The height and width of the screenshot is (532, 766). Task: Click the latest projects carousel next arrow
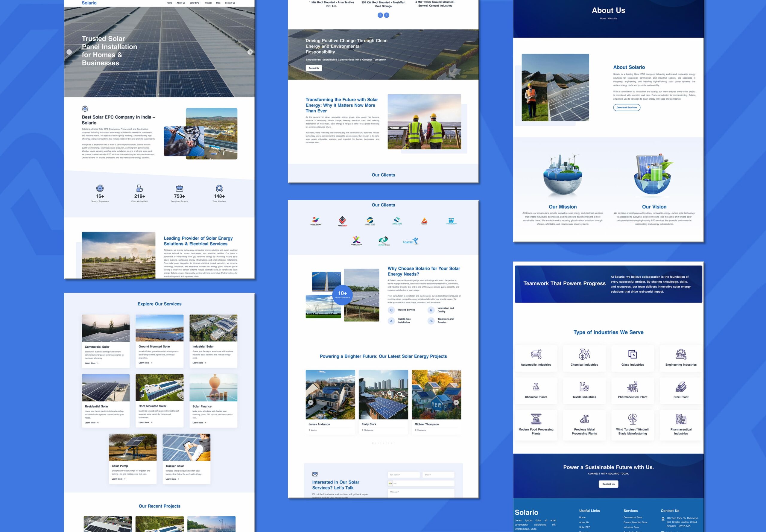pyautogui.click(x=456, y=402)
